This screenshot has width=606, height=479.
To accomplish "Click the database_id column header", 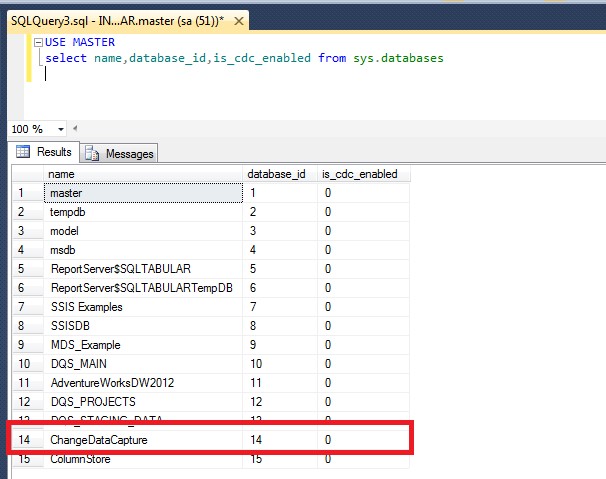I will point(279,174).
